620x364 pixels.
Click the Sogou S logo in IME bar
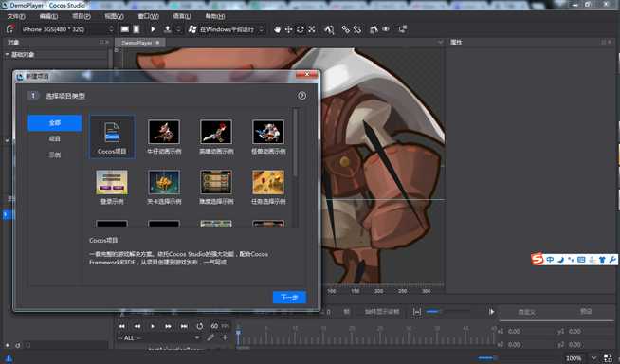(x=537, y=260)
